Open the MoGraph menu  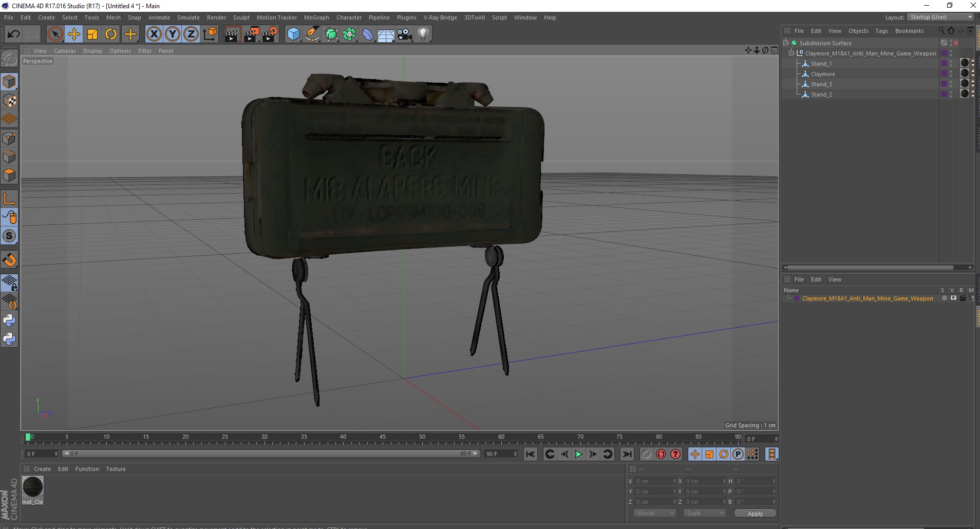pyautogui.click(x=316, y=17)
